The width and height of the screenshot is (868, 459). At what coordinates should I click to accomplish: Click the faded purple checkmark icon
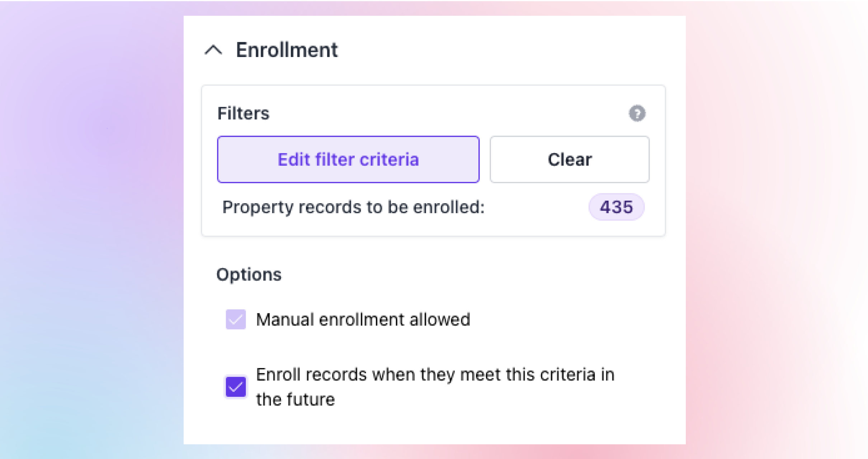pyautogui.click(x=236, y=319)
